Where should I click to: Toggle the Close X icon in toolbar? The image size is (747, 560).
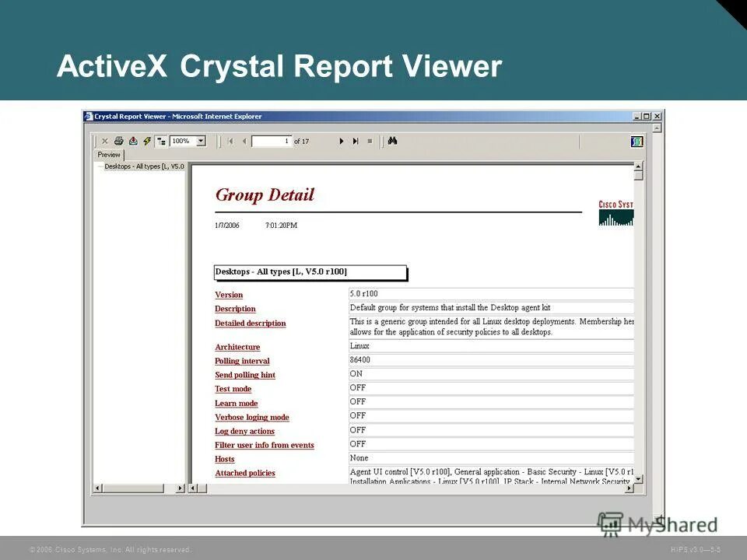point(106,141)
